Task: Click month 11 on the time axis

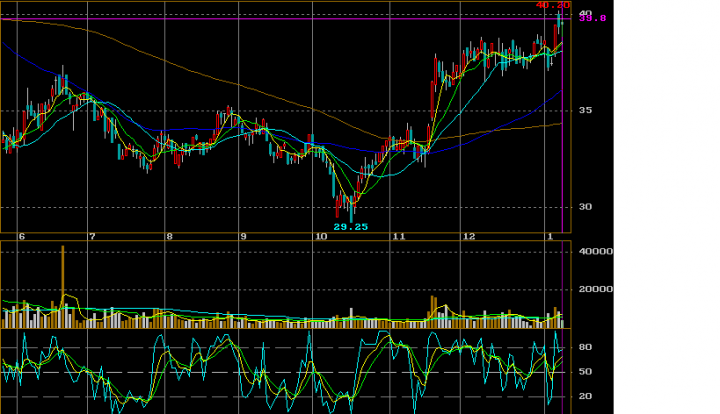Action: (x=399, y=236)
